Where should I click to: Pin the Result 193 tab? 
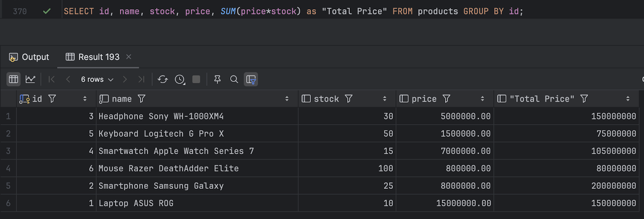click(217, 79)
